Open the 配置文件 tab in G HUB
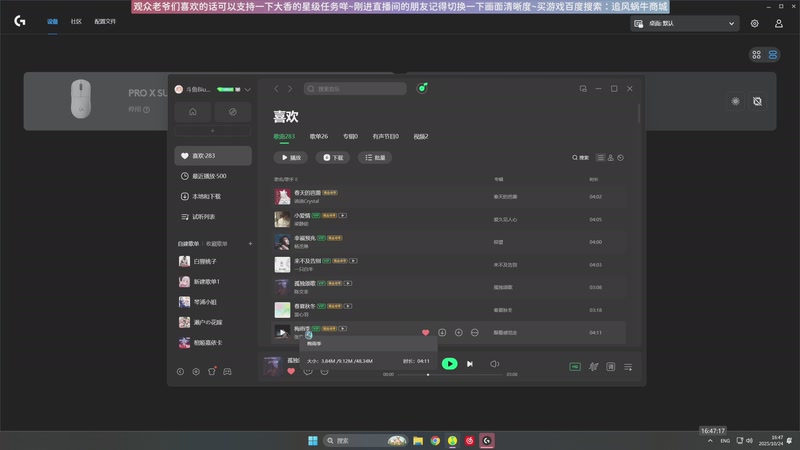The width and height of the screenshot is (800, 450). pos(105,21)
